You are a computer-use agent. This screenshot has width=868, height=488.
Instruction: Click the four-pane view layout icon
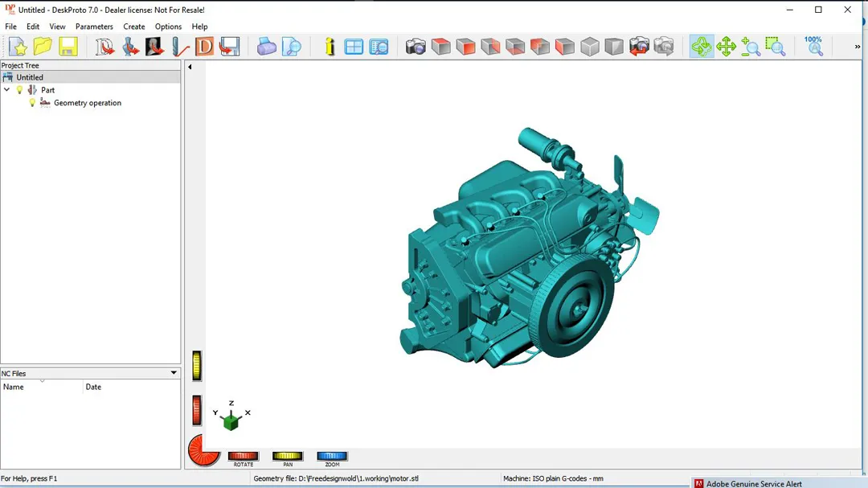click(x=354, y=47)
